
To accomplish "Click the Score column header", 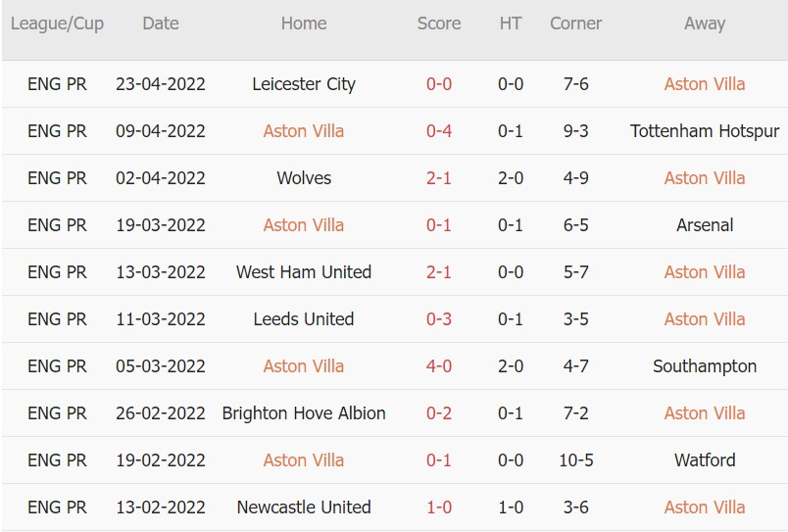I will pos(439,24).
